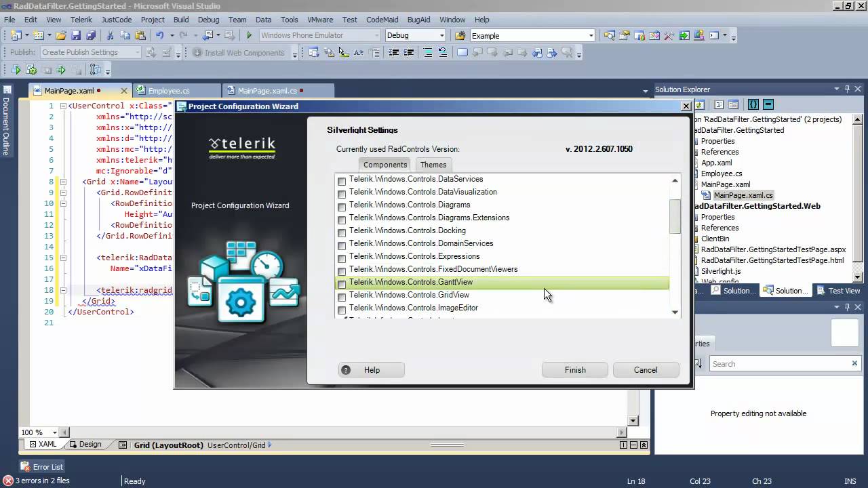Click the Cancel button in wizard
The height and width of the screenshot is (488, 868).
(646, 370)
